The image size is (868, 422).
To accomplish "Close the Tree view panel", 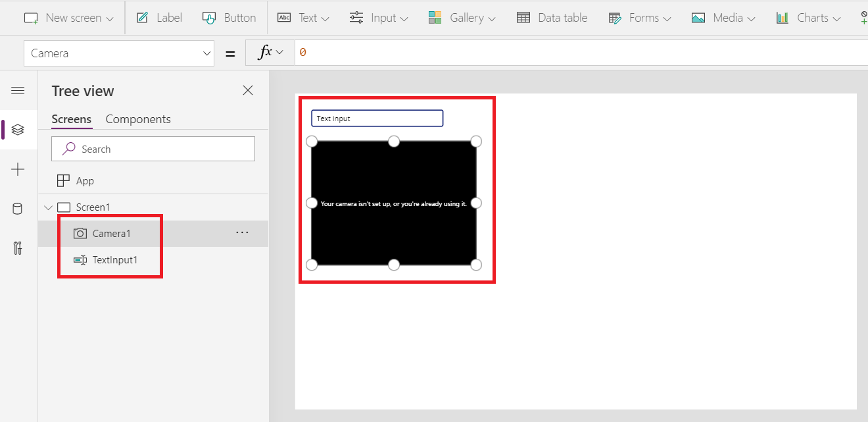I will click(248, 90).
